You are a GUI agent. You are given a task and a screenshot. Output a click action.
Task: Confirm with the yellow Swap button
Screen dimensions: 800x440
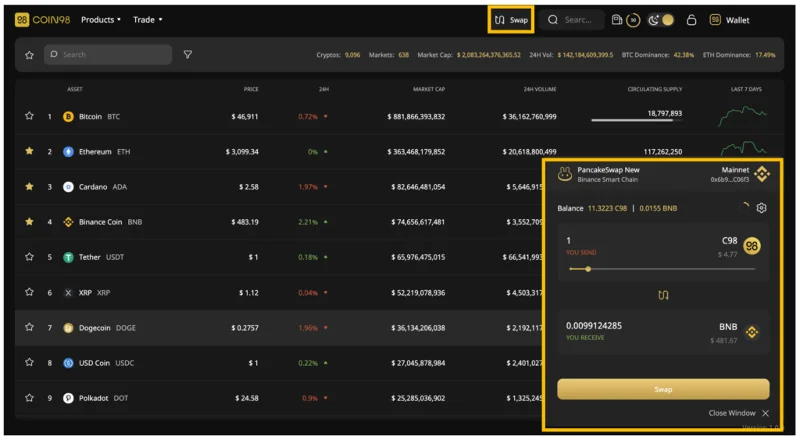pos(663,389)
